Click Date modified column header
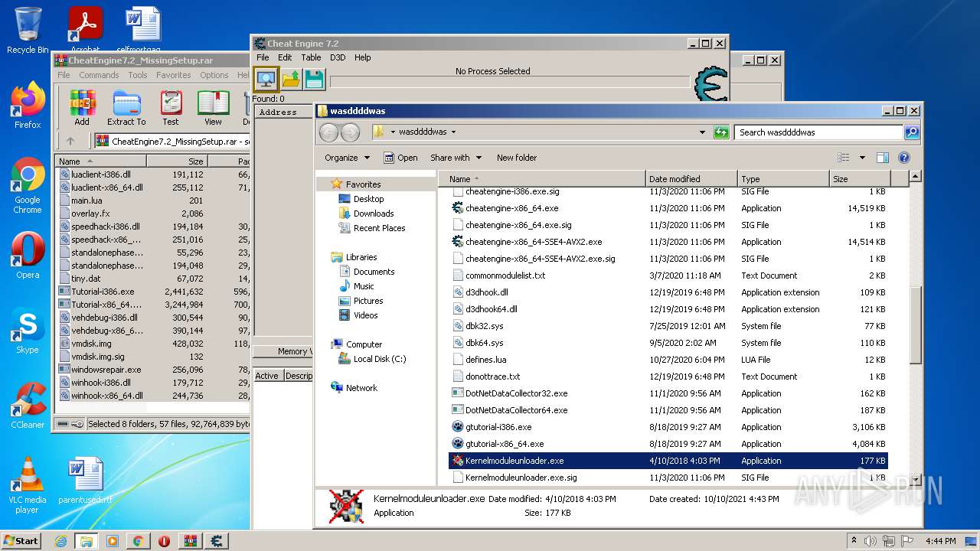Viewport: 980px width, 551px height. pyautogui.click(x=691, y=179)
